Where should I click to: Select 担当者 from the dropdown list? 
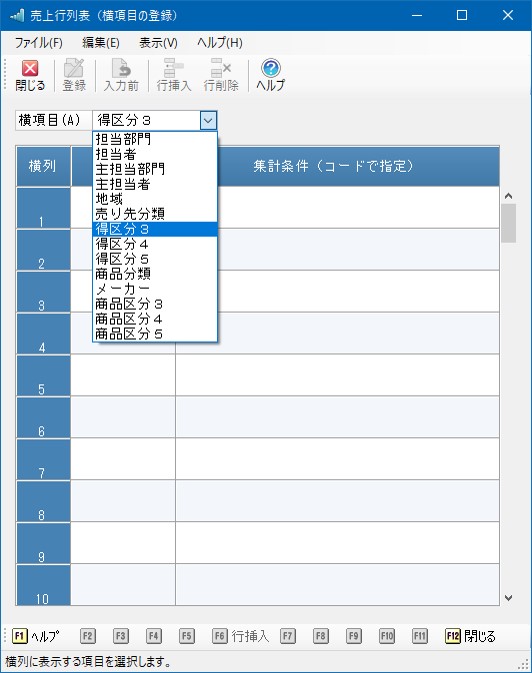click(155, 155)
